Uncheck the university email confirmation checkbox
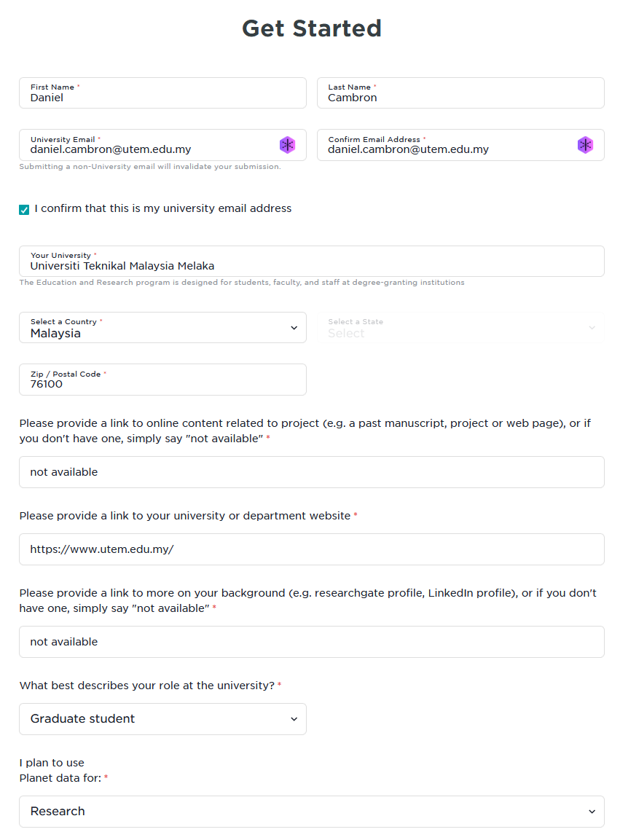The height and width of the screenshot is (840, 620). (x=24, y=210)
